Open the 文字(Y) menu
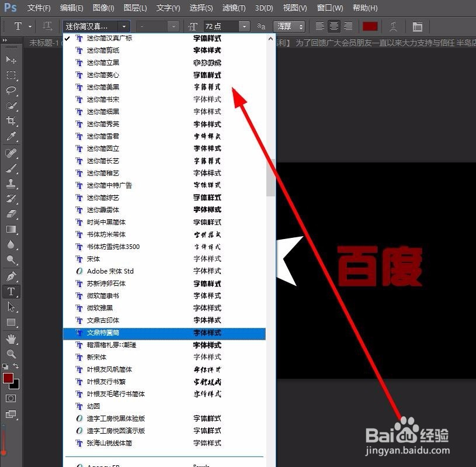The width and height of the screenshot is (476, 467). (168, 8)
